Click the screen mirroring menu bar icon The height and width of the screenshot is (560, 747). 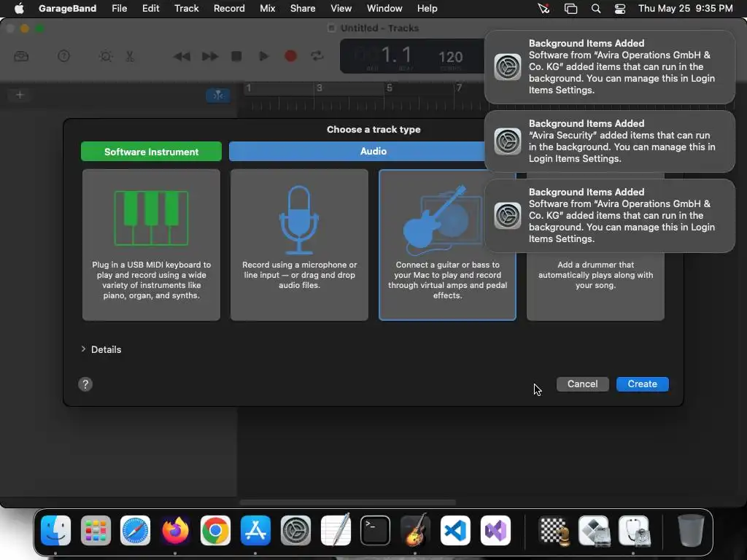[x=570, y=9]
